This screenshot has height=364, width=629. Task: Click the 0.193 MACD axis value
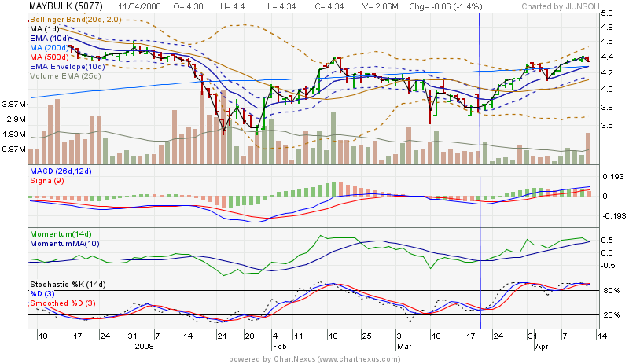click(613, 177)
